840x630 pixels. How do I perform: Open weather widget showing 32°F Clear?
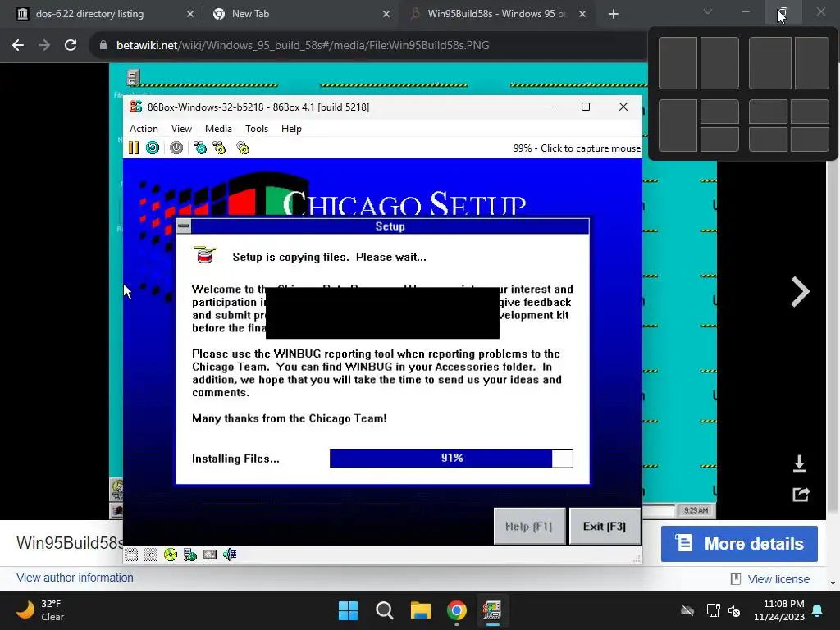[x=40, y=610]
